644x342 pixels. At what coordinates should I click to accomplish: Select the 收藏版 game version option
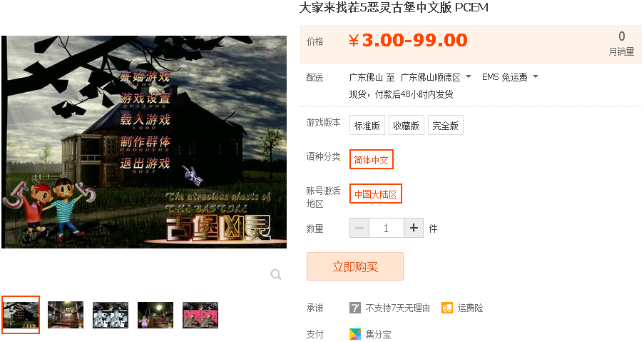[406, 126]
